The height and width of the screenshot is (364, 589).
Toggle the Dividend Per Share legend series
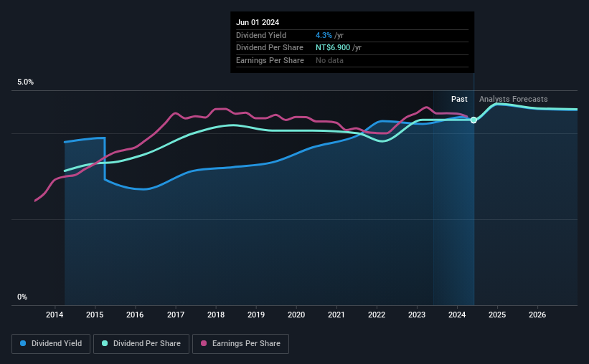point(141,344)
